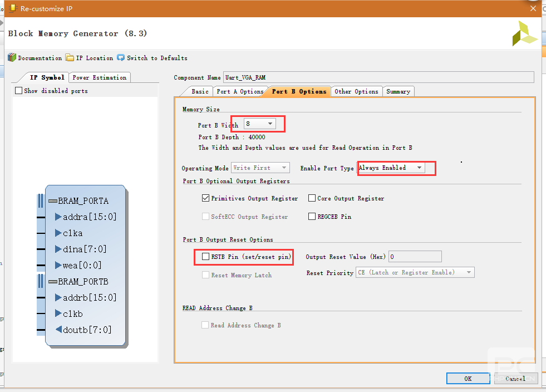The height and width of the screenshot is (392, 546).
Task: Switch to the Port A Options tab
Action: click(x=240, y=91)
